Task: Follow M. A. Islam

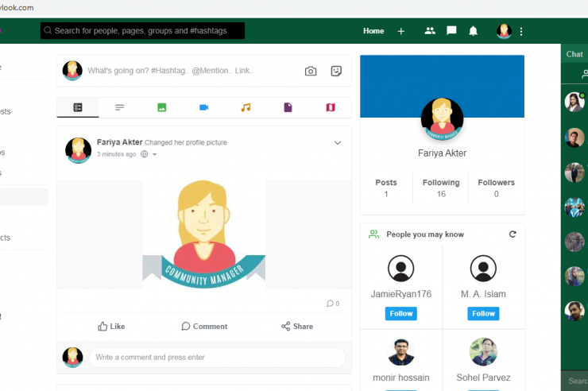Action: [483, 313]
